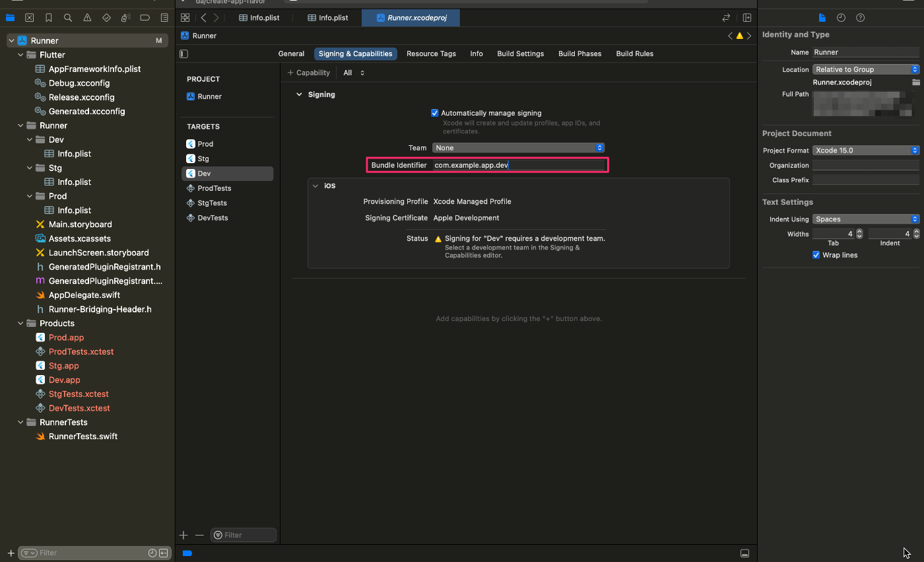Open the Test navigator diamond icon
The height and width of the screenshot is (562, 924).
106,18
